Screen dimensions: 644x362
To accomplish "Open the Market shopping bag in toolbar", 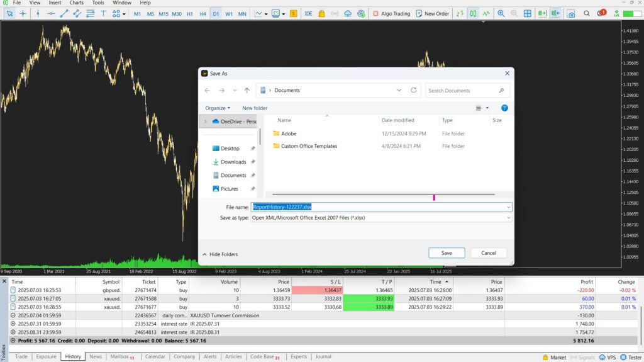I will [x=321, y=14].
